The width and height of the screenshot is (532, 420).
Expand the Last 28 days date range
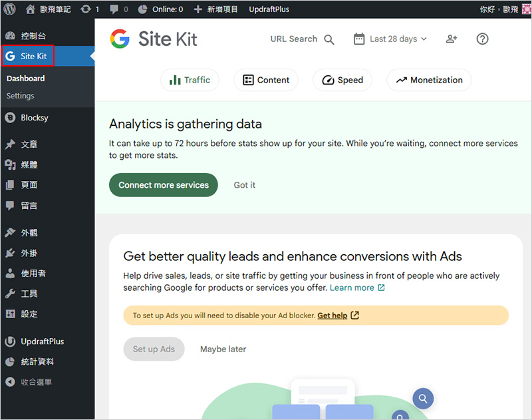(390, 39)
